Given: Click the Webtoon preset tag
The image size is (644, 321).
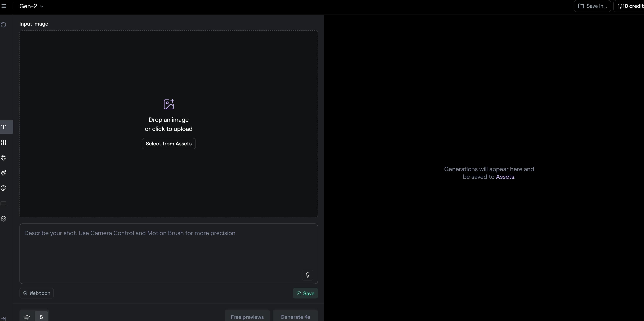Looking at the screenshot, I should pos(36,293).
